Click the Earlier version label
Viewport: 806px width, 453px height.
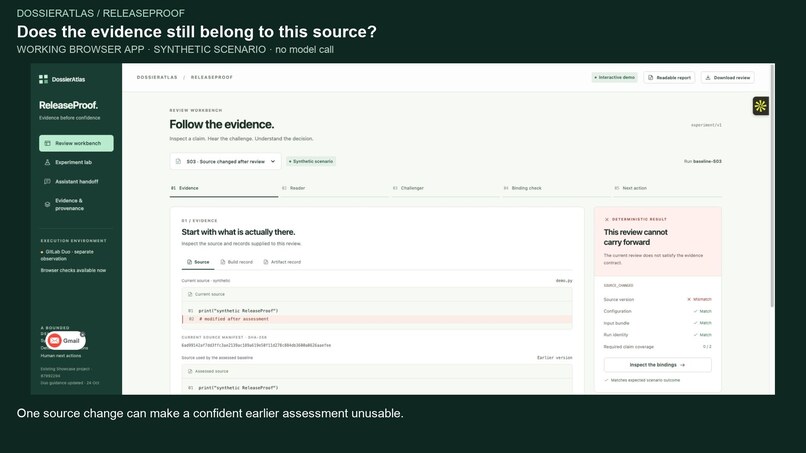tap(555, 358)
